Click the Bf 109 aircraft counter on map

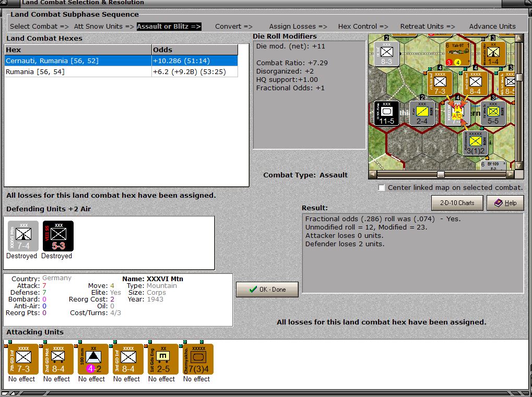[x=493, y=165]
